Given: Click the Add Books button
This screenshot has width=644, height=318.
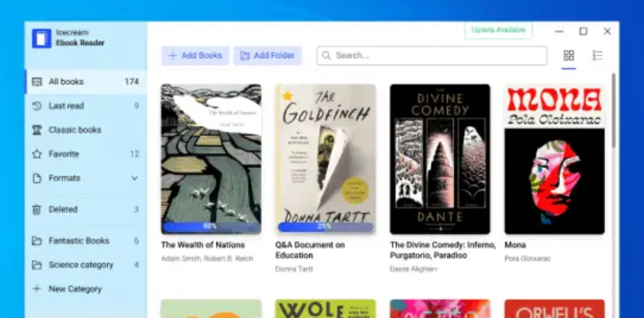Looking at the screenshot, I should (195, 55).
